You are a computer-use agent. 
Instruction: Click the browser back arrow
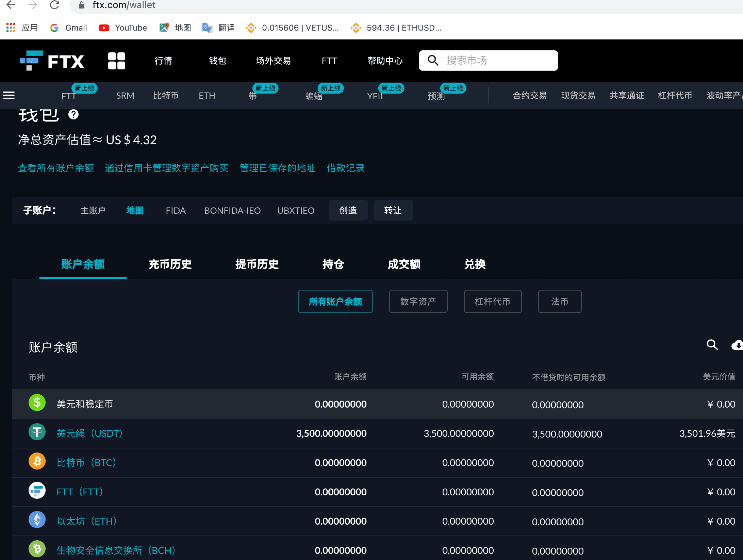11,5
